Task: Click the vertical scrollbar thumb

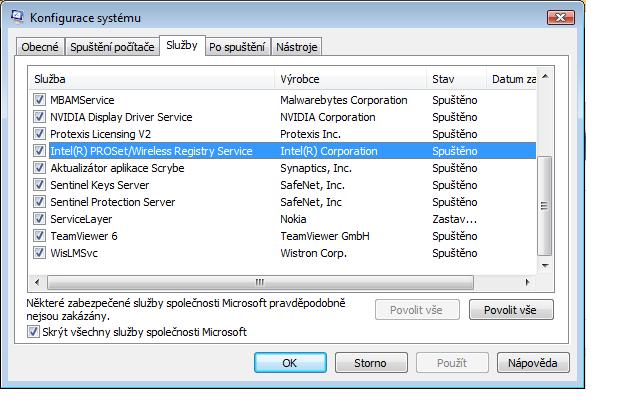Action: point(545,205)
